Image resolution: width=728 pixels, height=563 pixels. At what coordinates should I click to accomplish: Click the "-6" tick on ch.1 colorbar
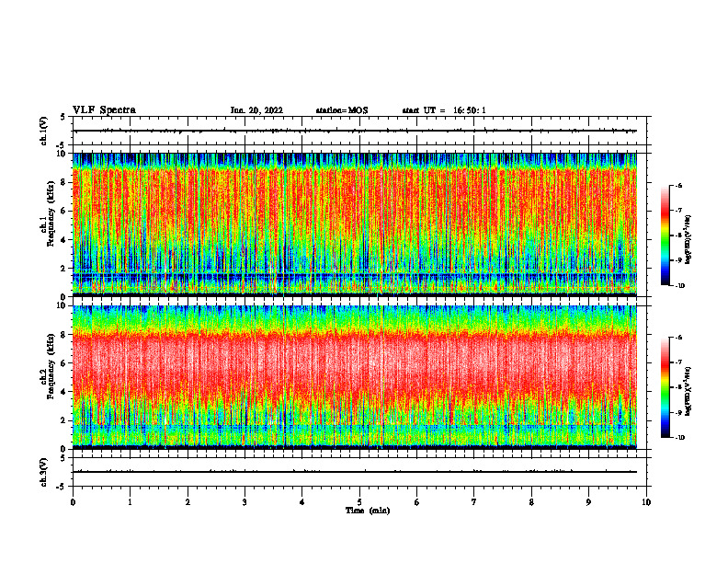click(x=679, y=185)
